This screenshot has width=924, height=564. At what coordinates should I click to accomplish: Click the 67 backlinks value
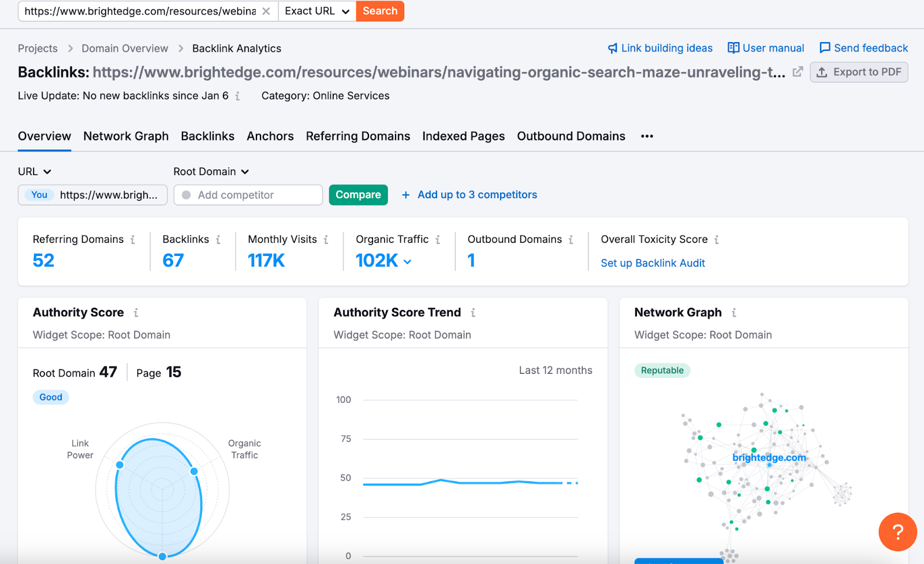click(173, 261)
